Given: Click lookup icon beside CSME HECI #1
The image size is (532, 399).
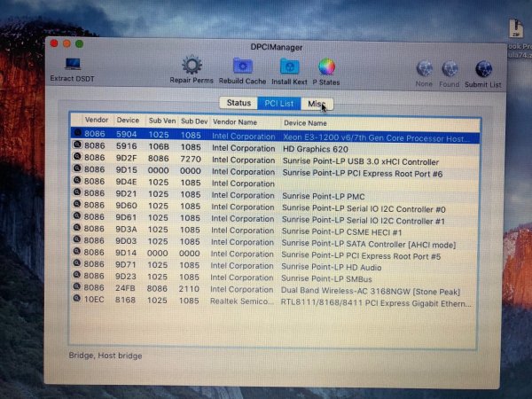Looking at the screenshot, I should [77, 228].
